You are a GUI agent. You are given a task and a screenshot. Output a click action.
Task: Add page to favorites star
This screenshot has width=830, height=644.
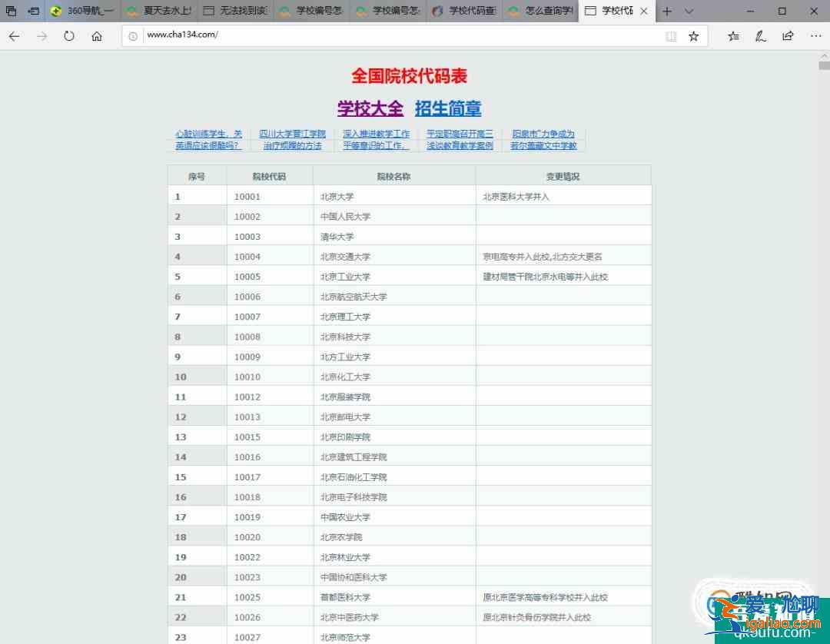[693, 36]
